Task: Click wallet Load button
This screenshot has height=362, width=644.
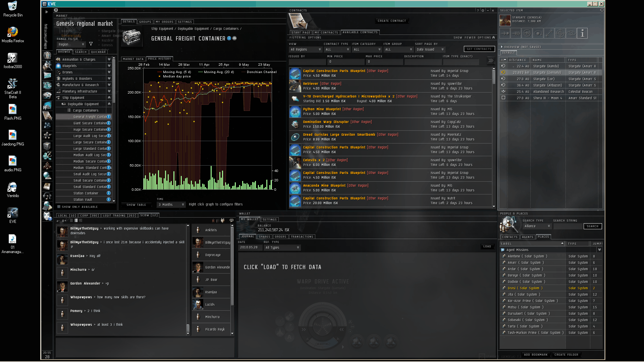Action: 487,246
